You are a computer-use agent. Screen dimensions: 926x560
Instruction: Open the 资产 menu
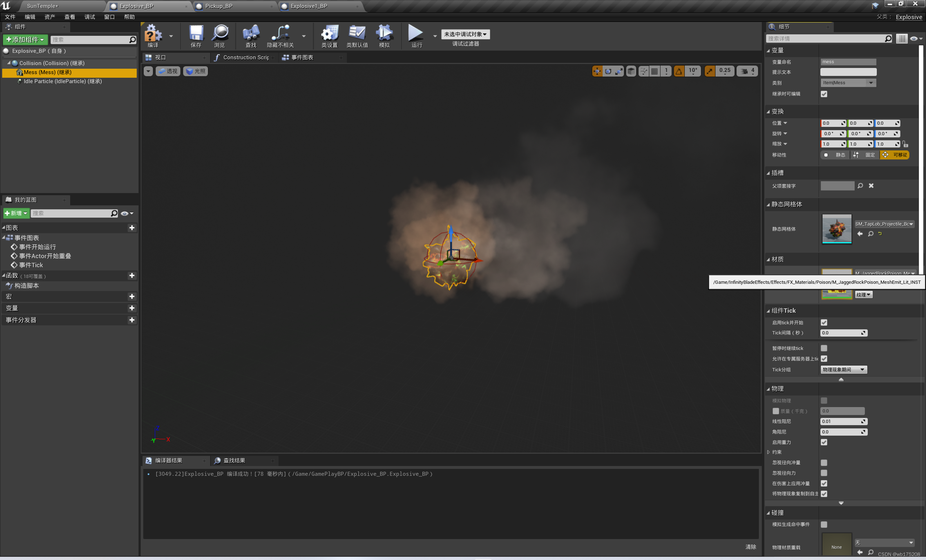click(x=50, y=17)
